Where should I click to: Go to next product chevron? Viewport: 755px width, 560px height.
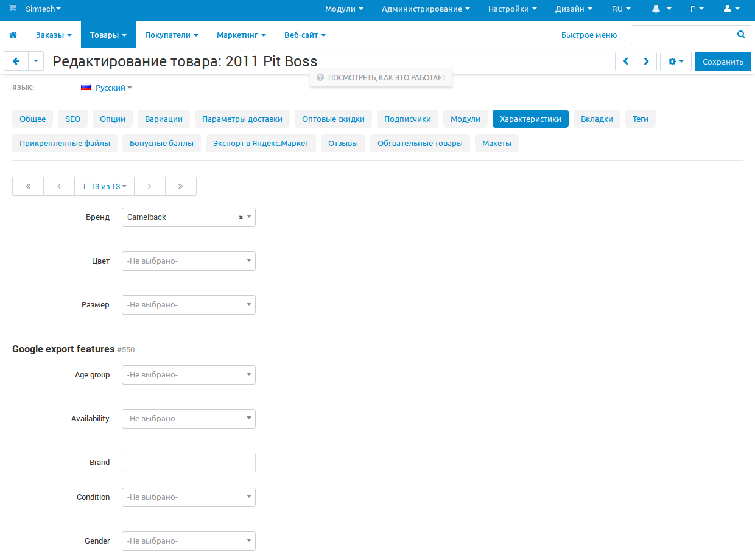(x=647, y=61)
